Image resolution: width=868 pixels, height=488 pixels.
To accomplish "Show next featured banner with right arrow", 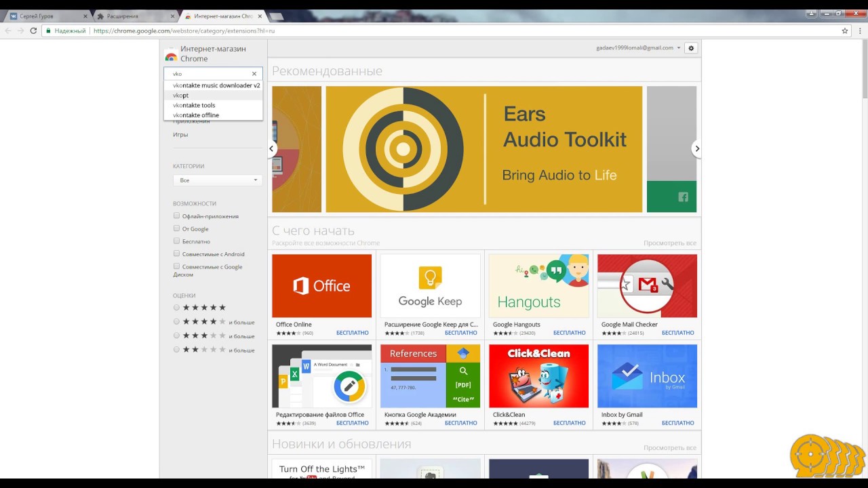I will click(x=696, y=148).
